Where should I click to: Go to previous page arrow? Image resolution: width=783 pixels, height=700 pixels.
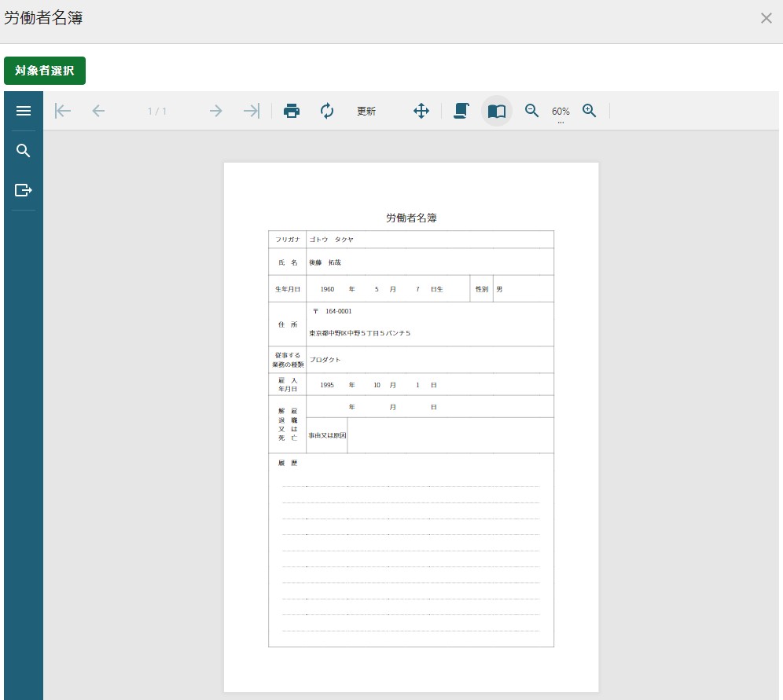click(99, 111)
